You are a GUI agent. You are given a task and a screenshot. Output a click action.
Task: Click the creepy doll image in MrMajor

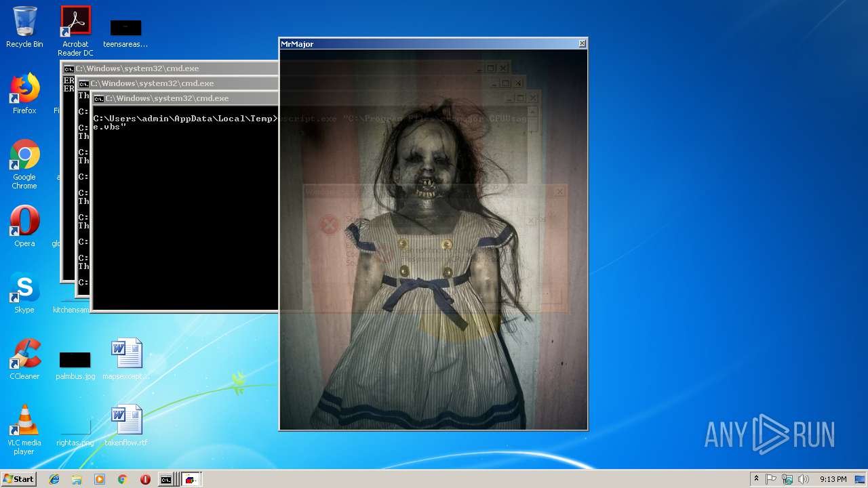[x=433, y=239]
